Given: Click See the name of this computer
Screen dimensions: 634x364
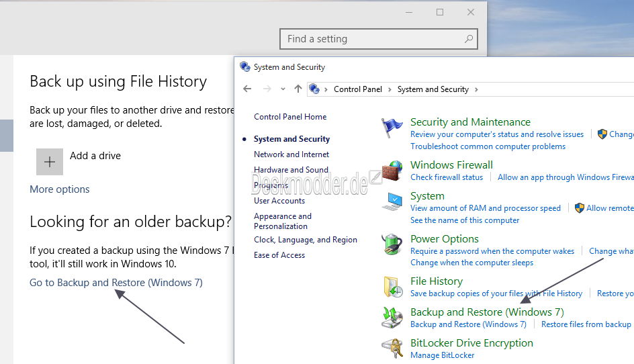Looking at the screenshot, I should [465, 220].
